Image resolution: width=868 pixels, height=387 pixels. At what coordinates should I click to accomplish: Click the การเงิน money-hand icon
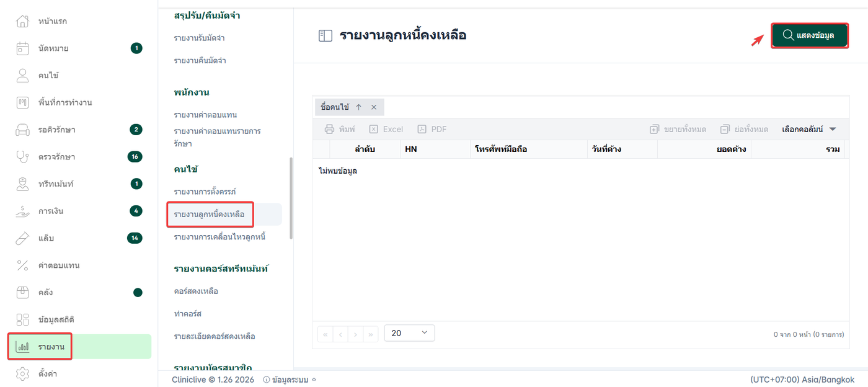pyautogui.click(x=22, y=211)
